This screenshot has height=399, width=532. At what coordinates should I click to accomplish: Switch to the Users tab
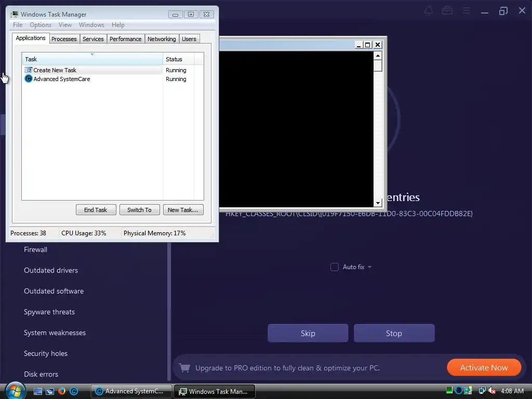(189, 39)
